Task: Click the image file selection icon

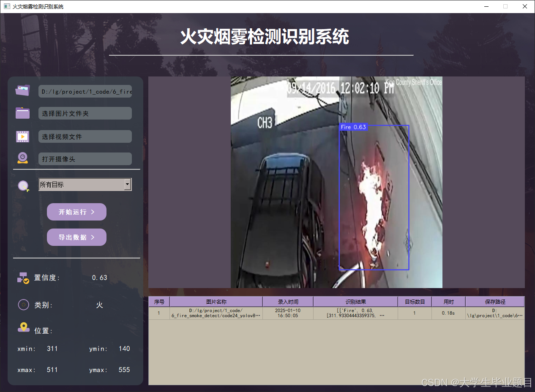Action: coord(22,90)
